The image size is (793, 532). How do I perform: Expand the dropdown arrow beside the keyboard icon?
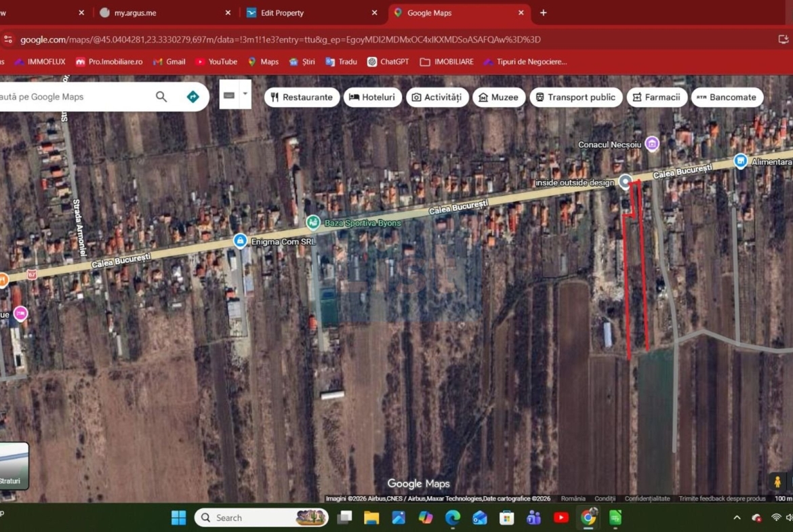[x=245, y=95]
